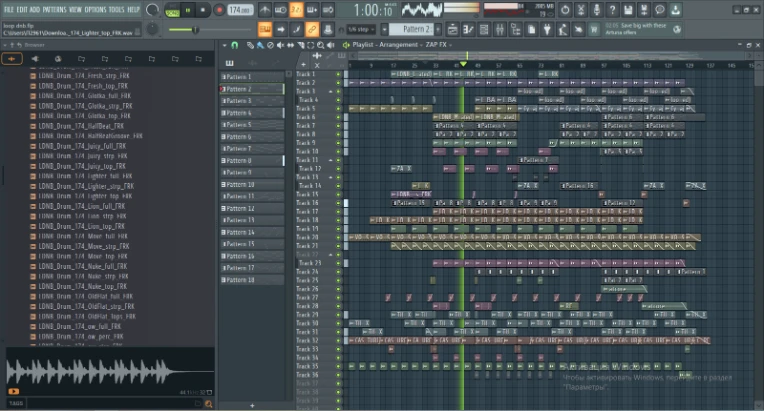Click the magnet snap icon in playlist toolbar
Viewport: 764px width, 411px height.
234,45
